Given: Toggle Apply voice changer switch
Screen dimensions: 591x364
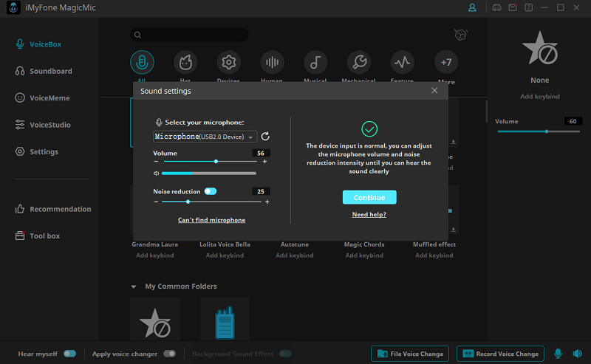Looking at the screenshot, I should [170, 354].
